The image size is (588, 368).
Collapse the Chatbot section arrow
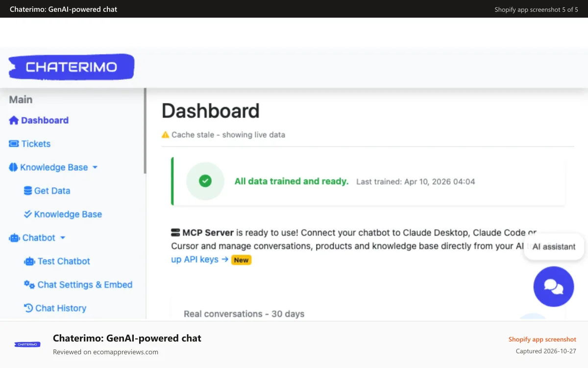click(x=63, y=238)
